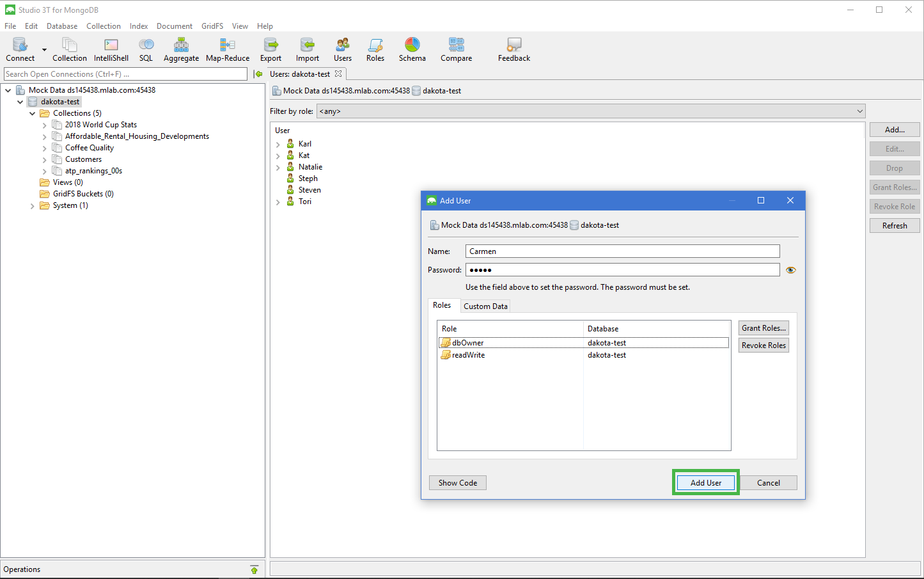Click Cancel in Add User dialog
The height and width of the screenshot is (579, 924).
click(x=769, y=483)
